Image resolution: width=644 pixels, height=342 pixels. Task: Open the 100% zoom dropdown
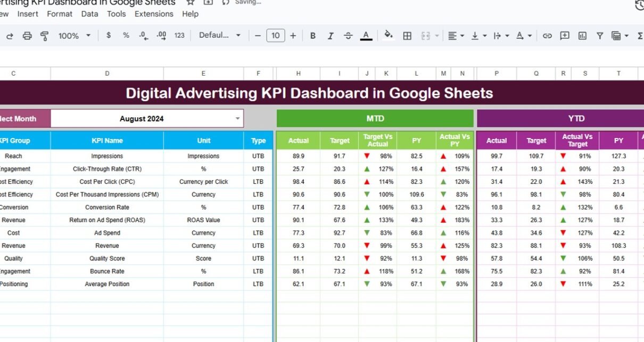(x=75, y=36)
